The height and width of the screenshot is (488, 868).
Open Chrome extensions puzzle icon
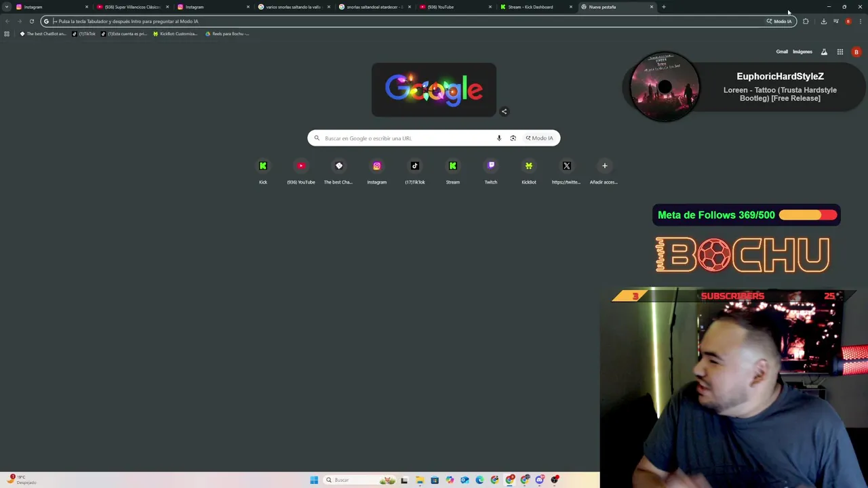point(806,21)
